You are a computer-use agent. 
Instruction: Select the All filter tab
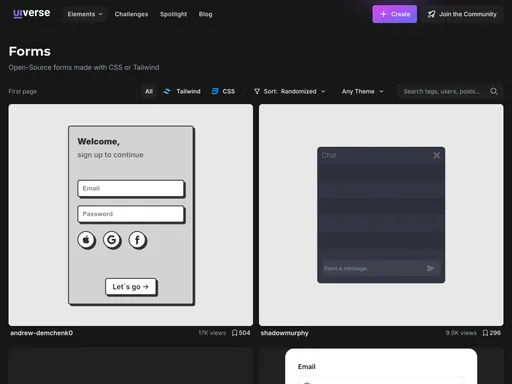(x=149, y=91)
